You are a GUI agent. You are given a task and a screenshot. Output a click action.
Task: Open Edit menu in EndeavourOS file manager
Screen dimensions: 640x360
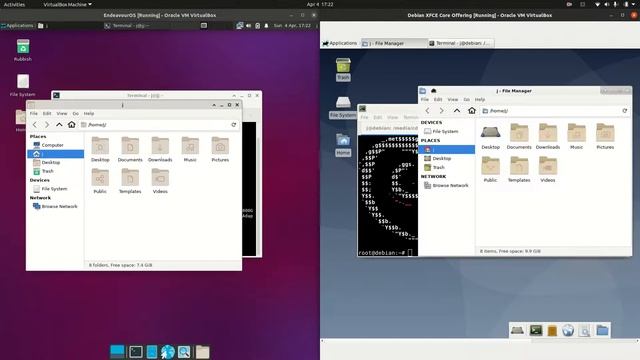47,113
